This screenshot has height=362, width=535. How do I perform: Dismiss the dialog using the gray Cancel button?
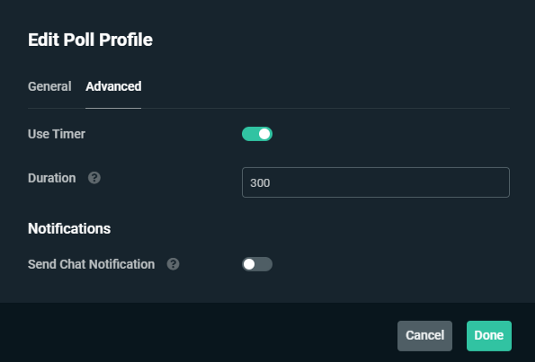click(x=425, y=336)
